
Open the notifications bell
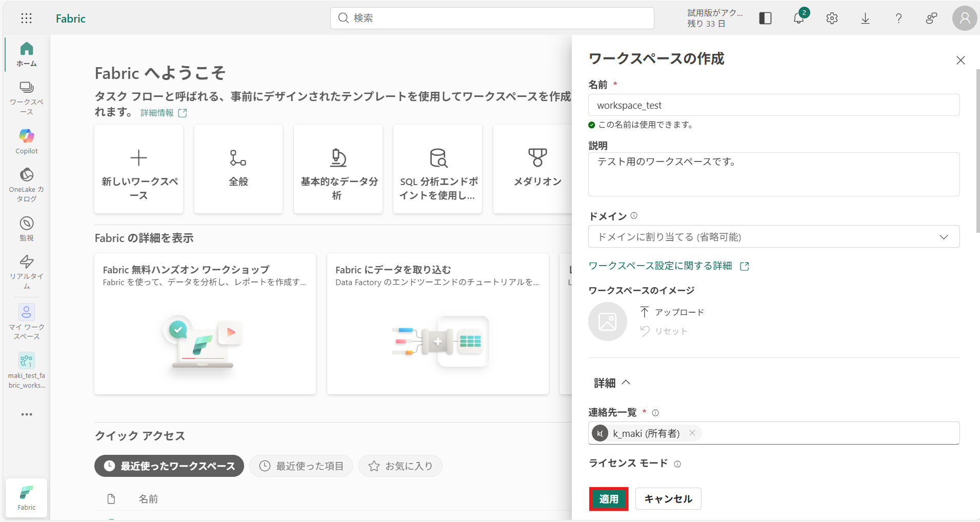pos(798,18)
